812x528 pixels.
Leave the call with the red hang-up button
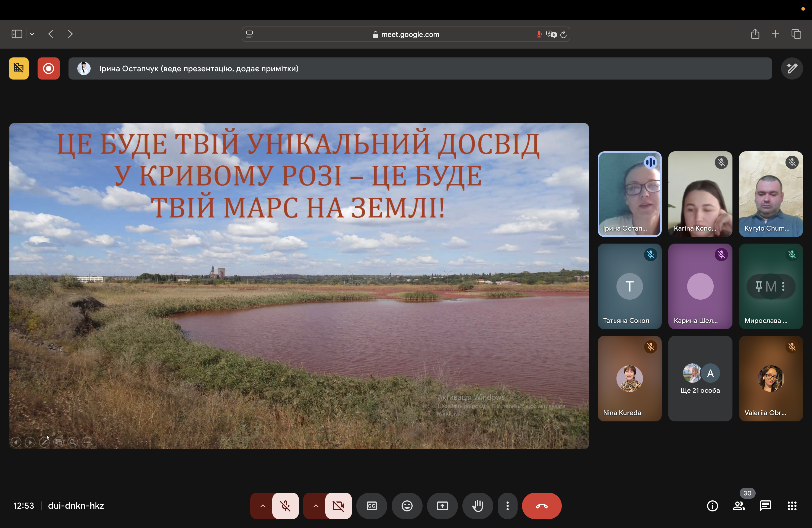[541, 506]
